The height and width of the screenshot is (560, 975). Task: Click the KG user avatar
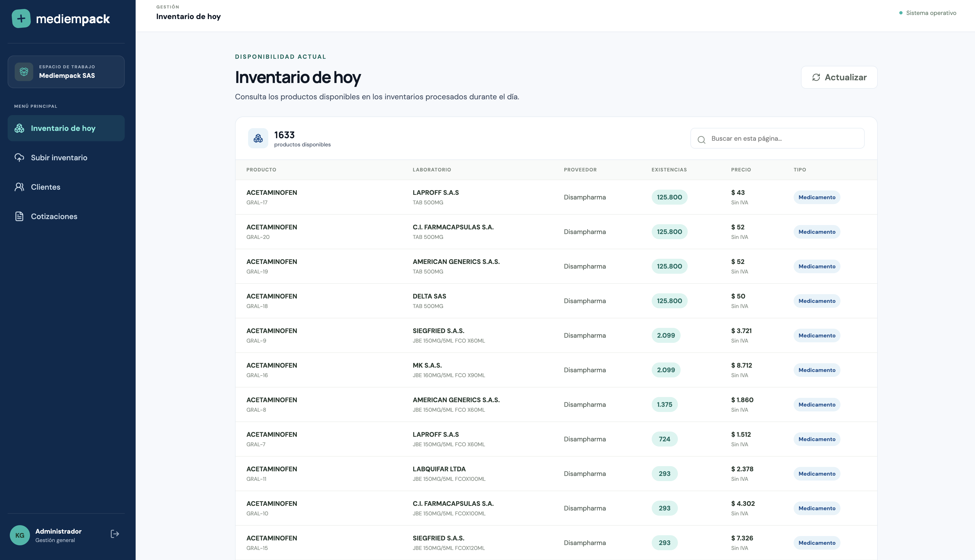(x=20, y=535)
